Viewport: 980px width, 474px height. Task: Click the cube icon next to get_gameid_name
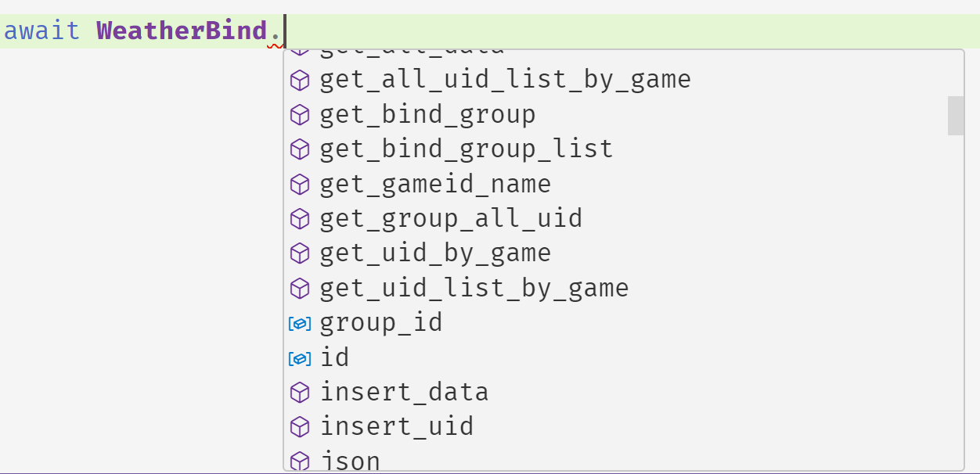coord(300,185)
